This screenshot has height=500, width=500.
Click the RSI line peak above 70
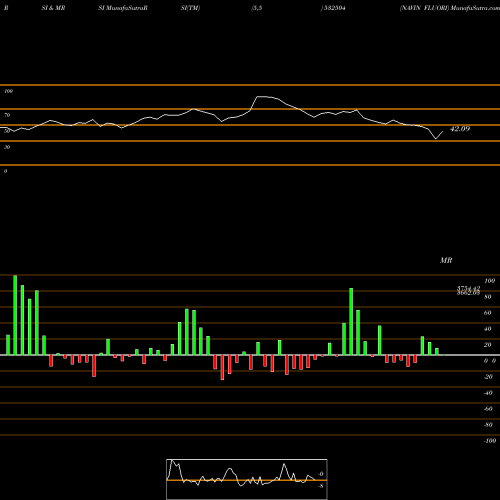coord(262,97)
